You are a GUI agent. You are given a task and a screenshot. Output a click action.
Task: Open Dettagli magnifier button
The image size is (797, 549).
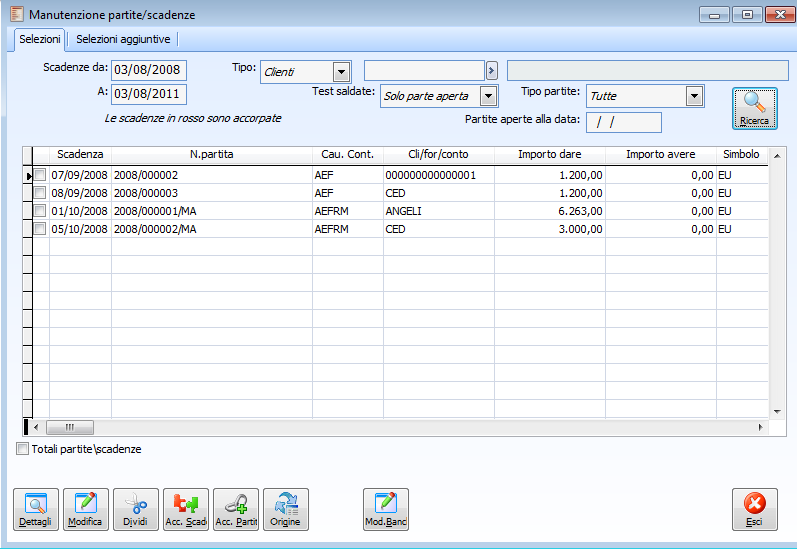36,509
